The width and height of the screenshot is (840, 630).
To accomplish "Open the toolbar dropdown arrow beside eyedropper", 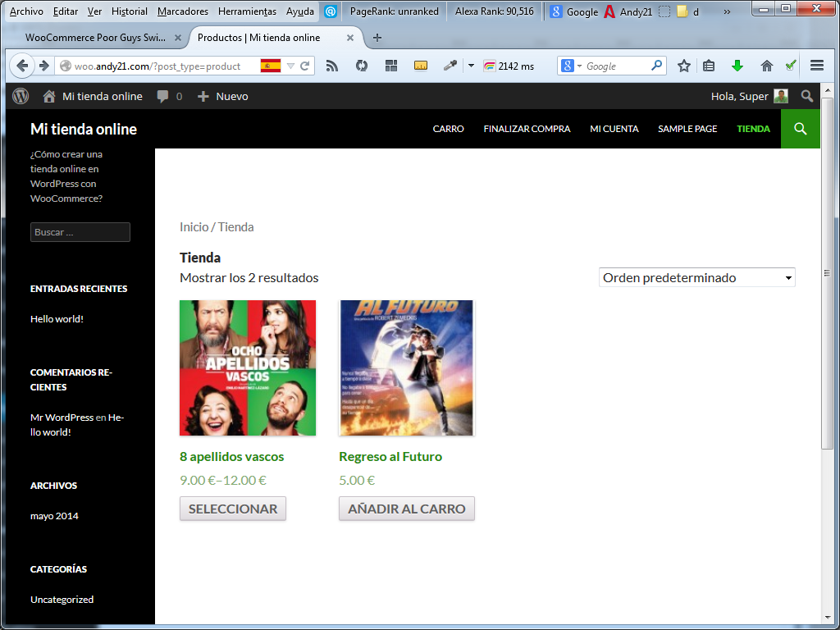I will tap(471, 66).
